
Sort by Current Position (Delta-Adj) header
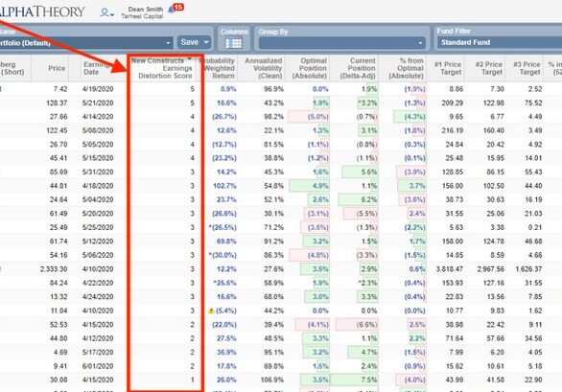(358, 68)
